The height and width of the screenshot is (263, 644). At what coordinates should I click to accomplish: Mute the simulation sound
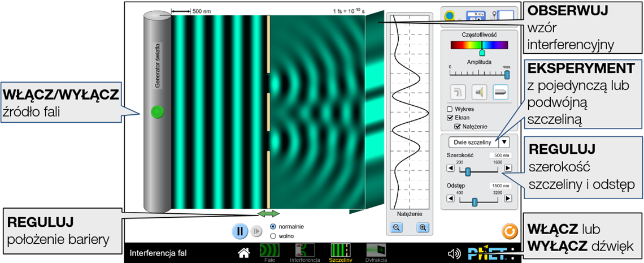[454, 253]
